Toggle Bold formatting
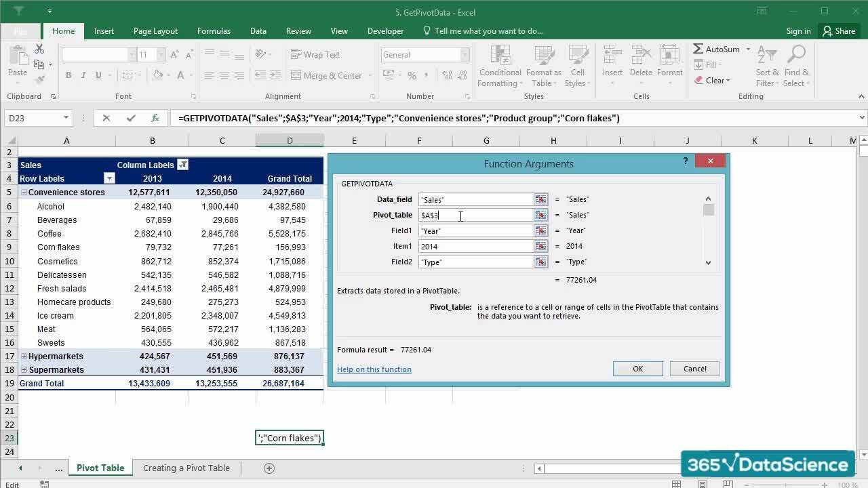The width and height of the screenshot is (868, 488). pos(68,75)
